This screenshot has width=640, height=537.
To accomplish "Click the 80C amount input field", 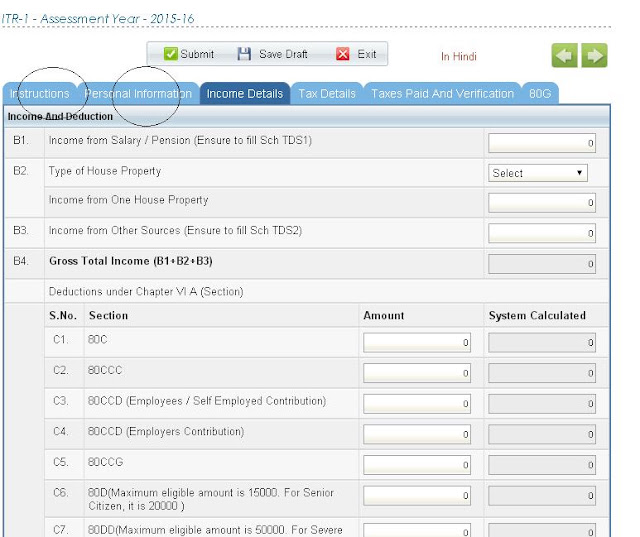I will 417,342.
